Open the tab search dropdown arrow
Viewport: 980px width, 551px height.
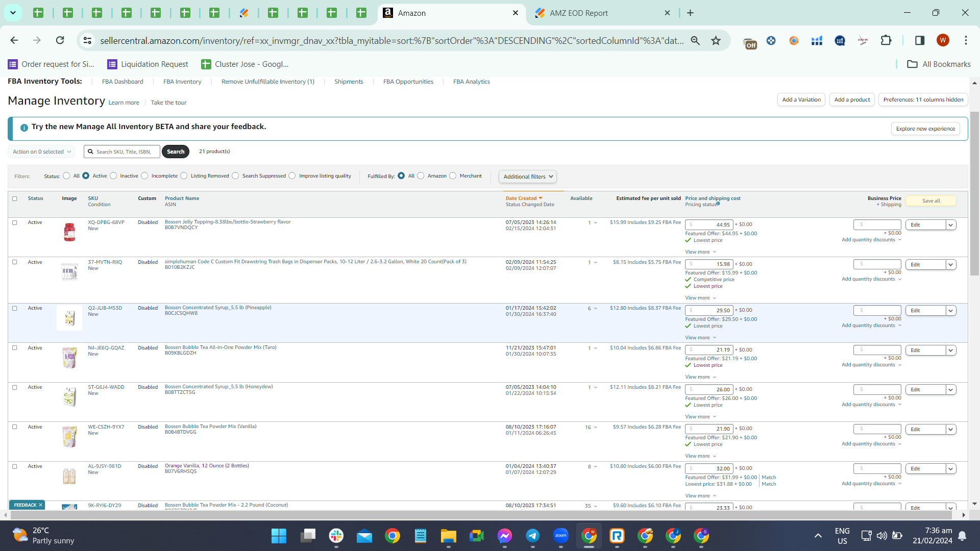point(13,13)
